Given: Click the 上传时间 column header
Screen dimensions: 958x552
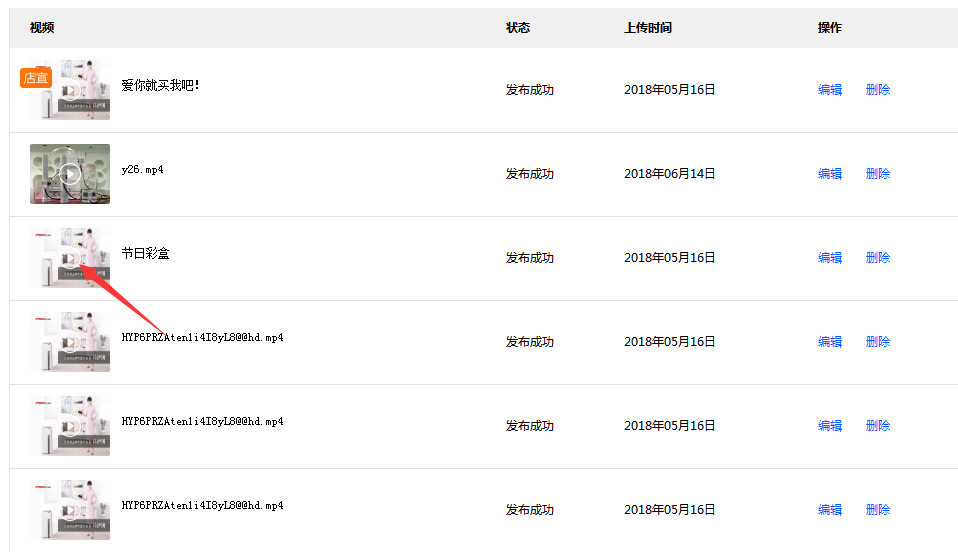Looking at the screenshot, I should 648,28.
